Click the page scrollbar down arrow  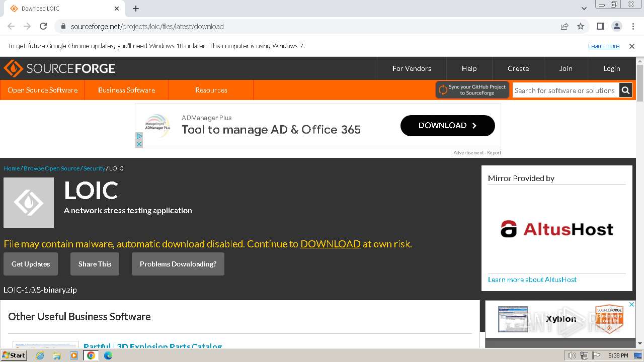640,344
